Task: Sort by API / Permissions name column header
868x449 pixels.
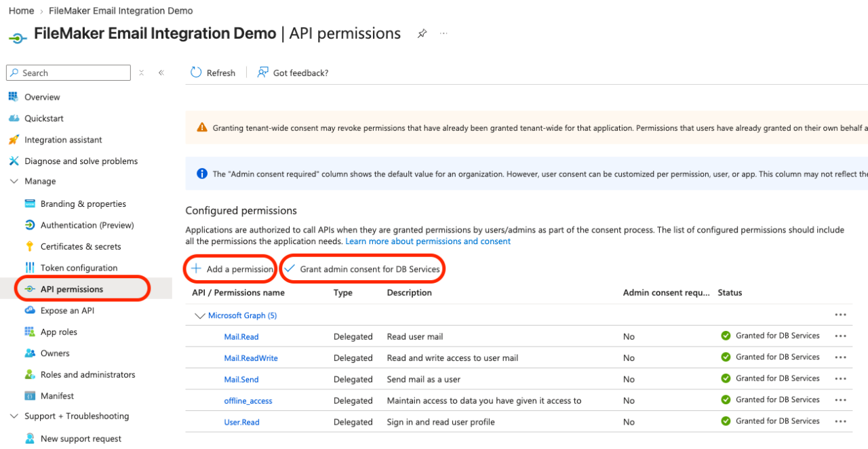Action: click(x=239, y=293)
